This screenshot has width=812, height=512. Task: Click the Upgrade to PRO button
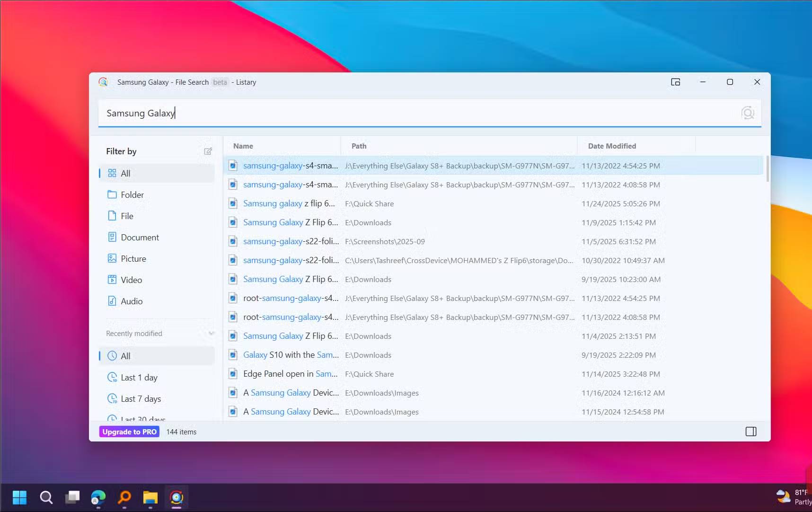tap(129, 432)
